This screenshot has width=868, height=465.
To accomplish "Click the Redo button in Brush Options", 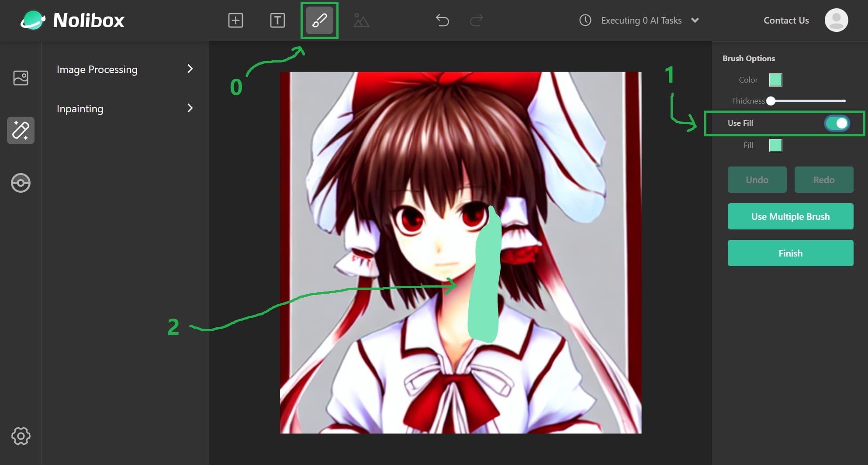I will point(824,180).
